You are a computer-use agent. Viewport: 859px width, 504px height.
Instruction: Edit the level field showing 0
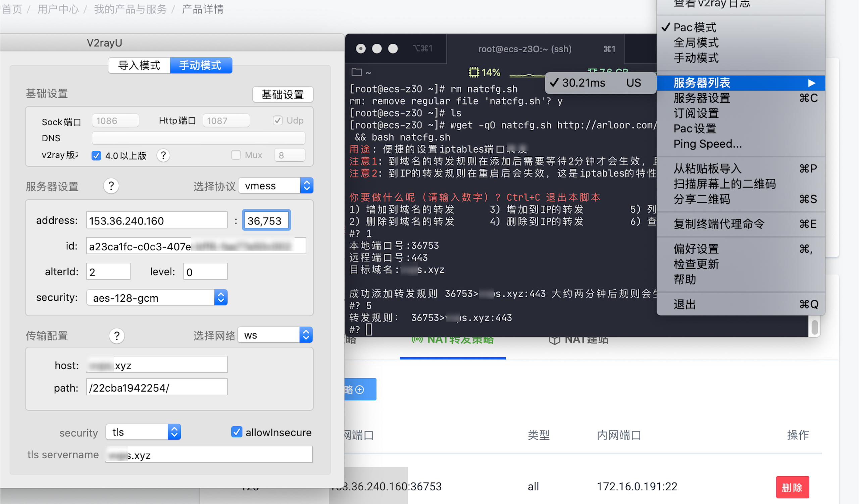[x=205, y=271]
